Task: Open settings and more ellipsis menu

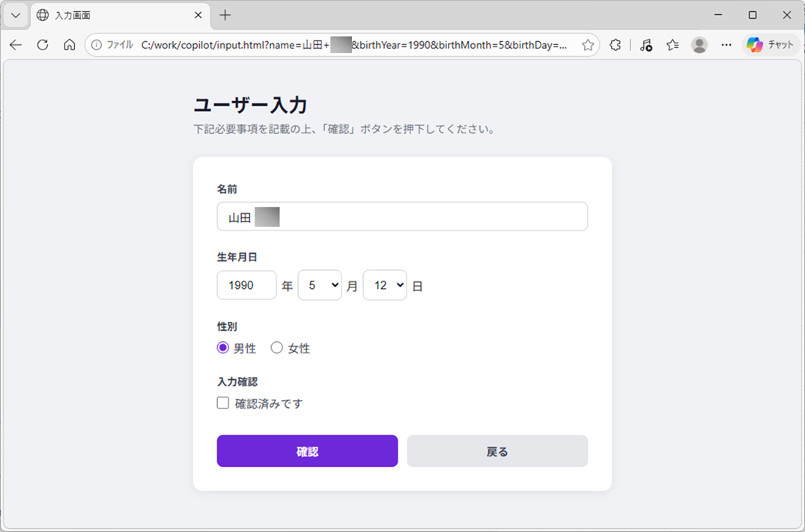Action: click(726, 45)
